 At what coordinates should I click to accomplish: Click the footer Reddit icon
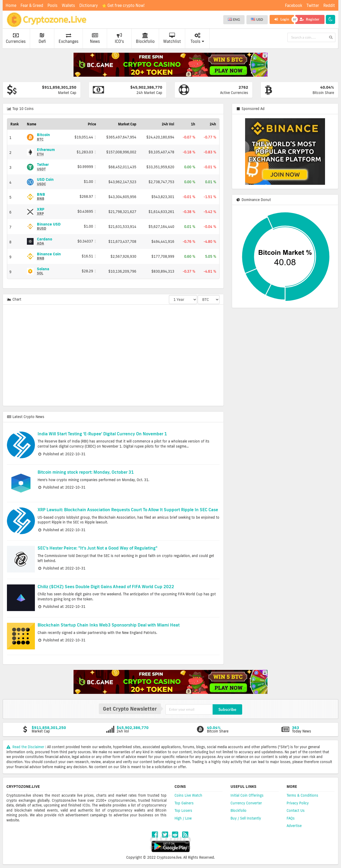pyautogui.click(x=175, y=835)
